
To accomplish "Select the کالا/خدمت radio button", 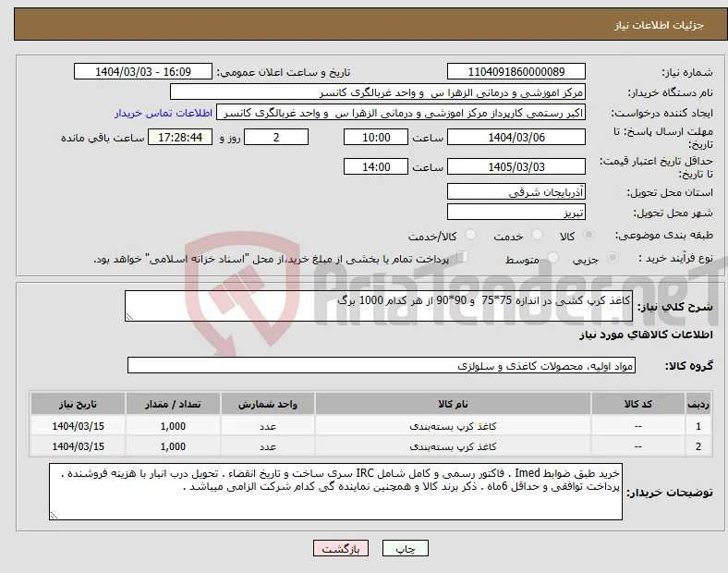I will 471,235.
